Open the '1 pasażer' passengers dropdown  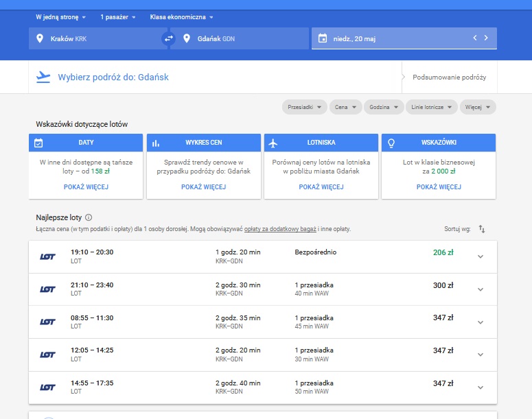click(x=118, y=17)
